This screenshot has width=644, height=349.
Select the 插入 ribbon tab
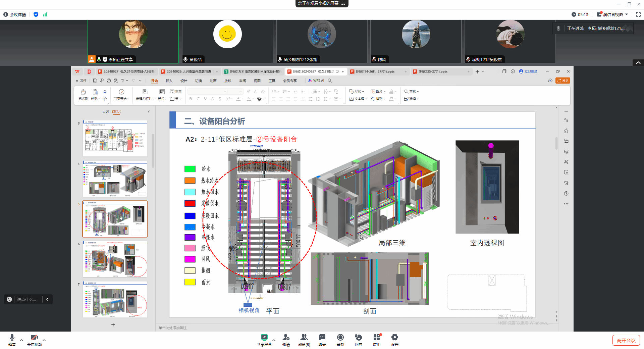169,81
